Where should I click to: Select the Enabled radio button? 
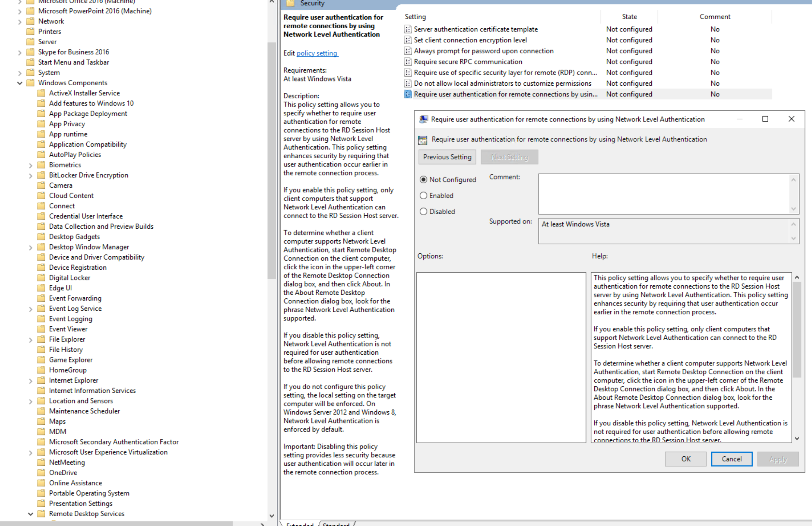423,195
